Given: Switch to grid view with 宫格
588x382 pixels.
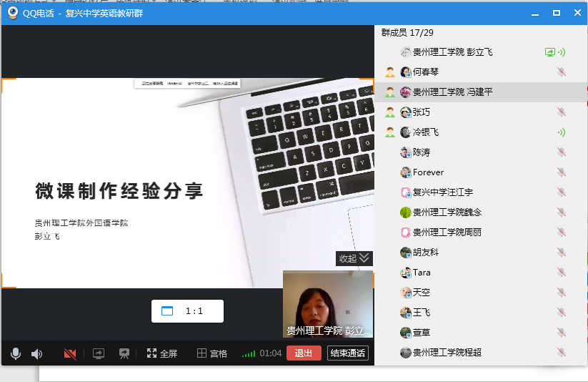Looking at the screenshot, I should coord(212,353).
